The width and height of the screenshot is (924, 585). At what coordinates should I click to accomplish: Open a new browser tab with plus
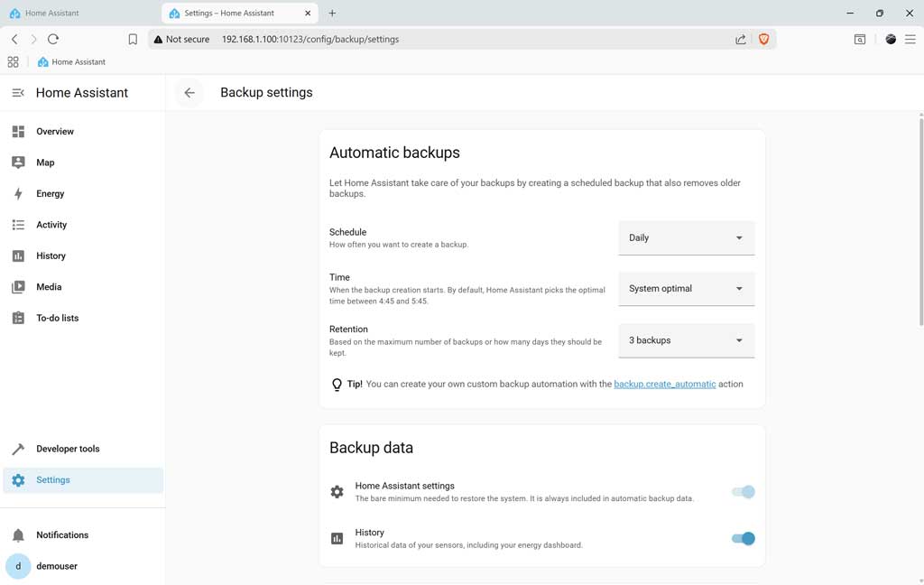point(332,13)
